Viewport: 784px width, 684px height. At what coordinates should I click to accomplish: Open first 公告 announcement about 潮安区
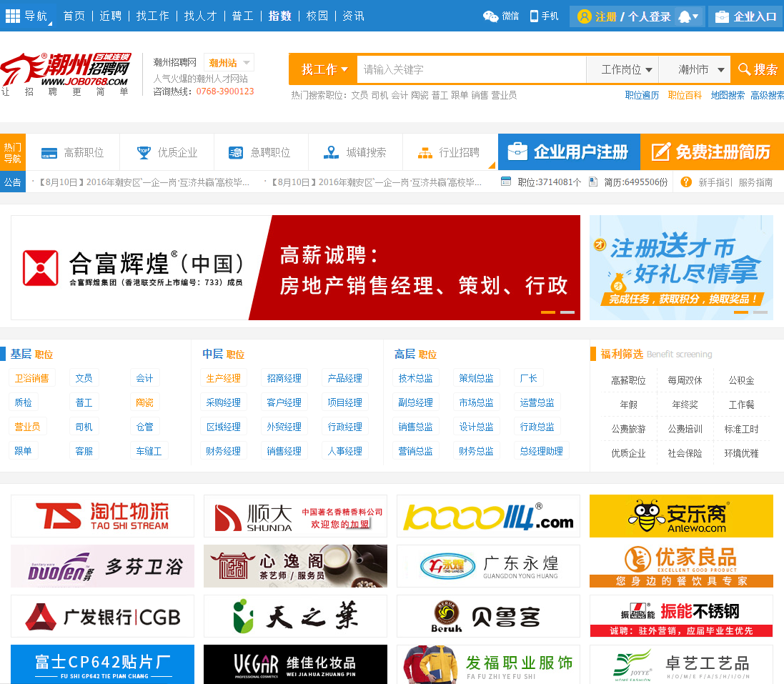pyautogui.click(x=144, y=182)
